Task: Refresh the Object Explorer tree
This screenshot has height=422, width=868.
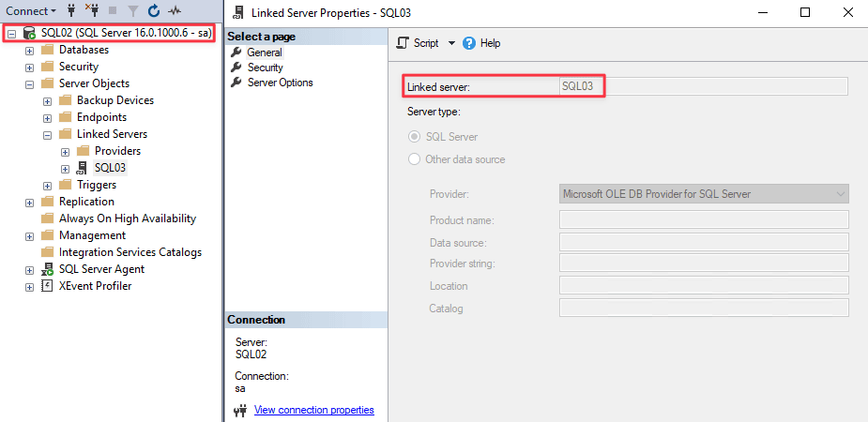Action: pyautogui.click(x=154, y=10)
